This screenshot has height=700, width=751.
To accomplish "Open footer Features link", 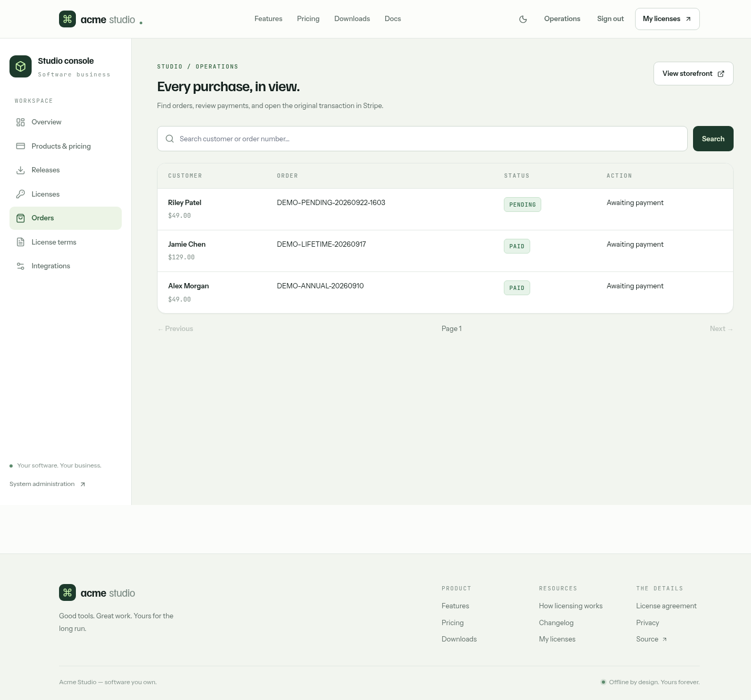I will (455, 606).
